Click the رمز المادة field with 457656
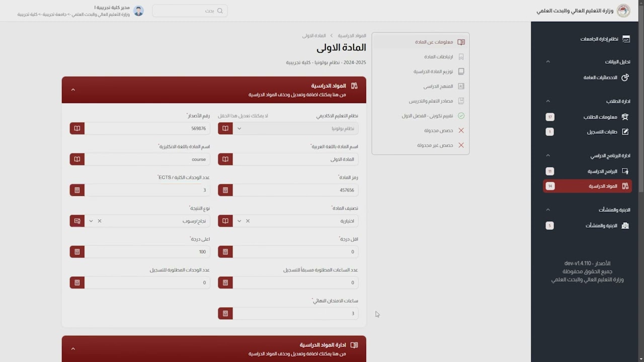 295,190
